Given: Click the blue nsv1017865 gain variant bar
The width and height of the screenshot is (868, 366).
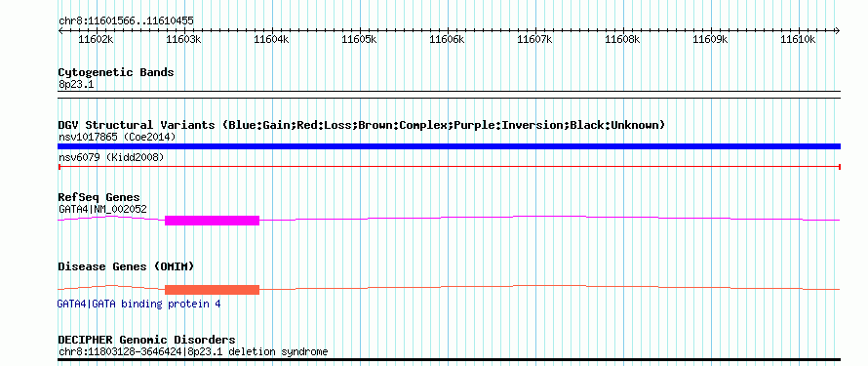Looking at the screenshot, I should point(449,146).
